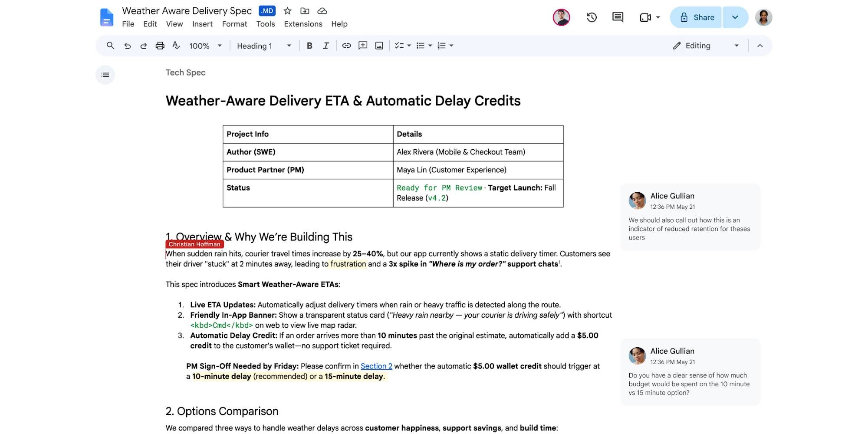Star the Weather Aware Delivery Spec document
The width and height of the screenshot is (868, 434).
(x=287, y=11)
